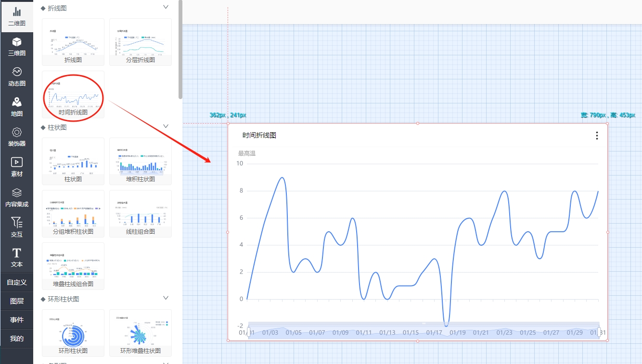Open the chart's three-dot options menu

(597, 136)
